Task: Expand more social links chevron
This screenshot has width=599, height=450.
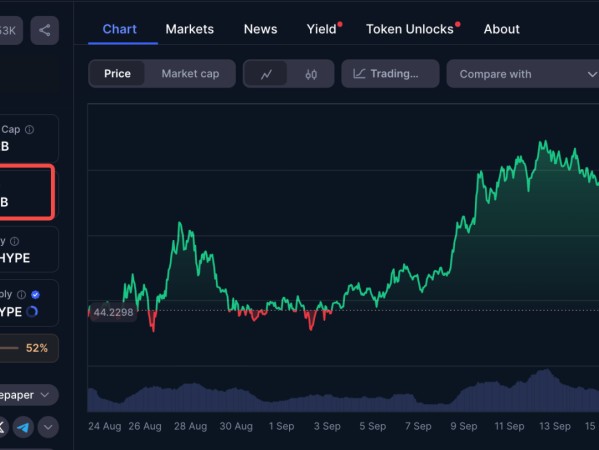Action: 48,427
